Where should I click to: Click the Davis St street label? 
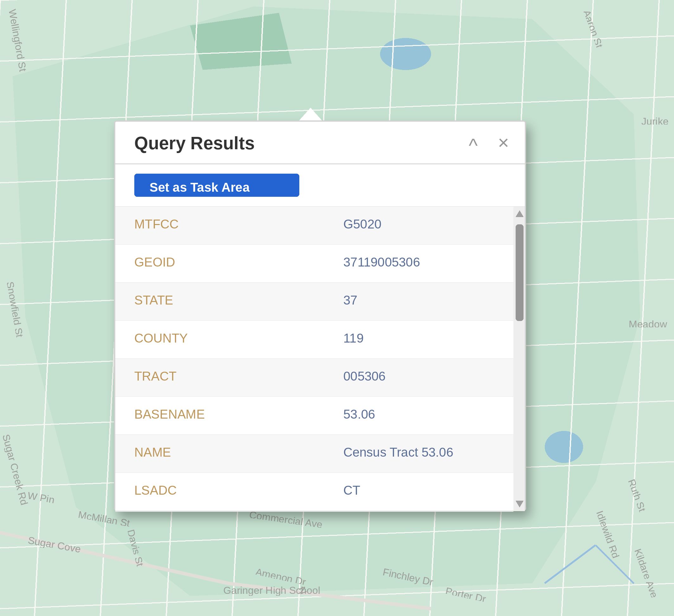[x=135, y=548]
